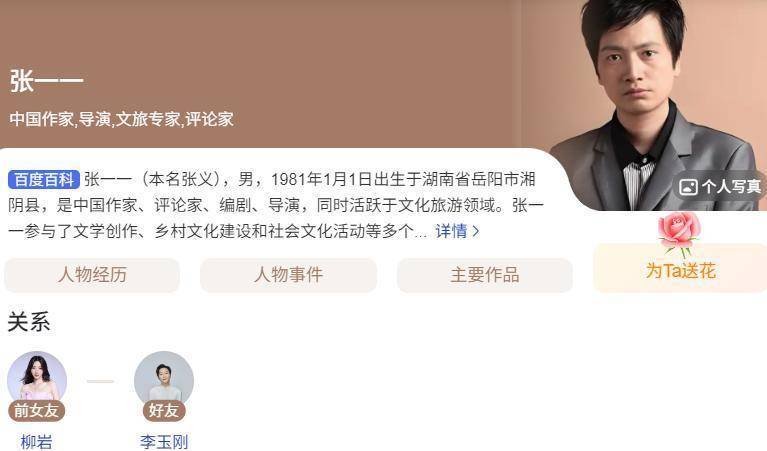
Task: Open the 个人写真 photo gallery icon
Action: (x=688, y=186)
